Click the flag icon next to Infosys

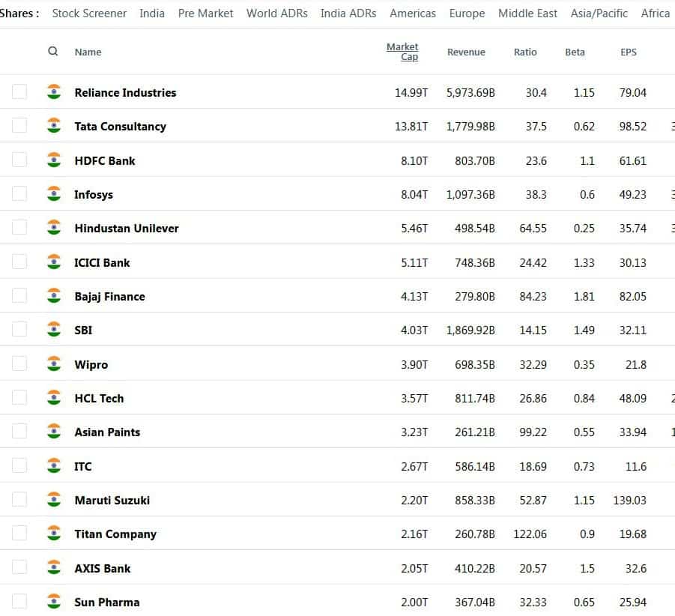(x=54, y=194)
